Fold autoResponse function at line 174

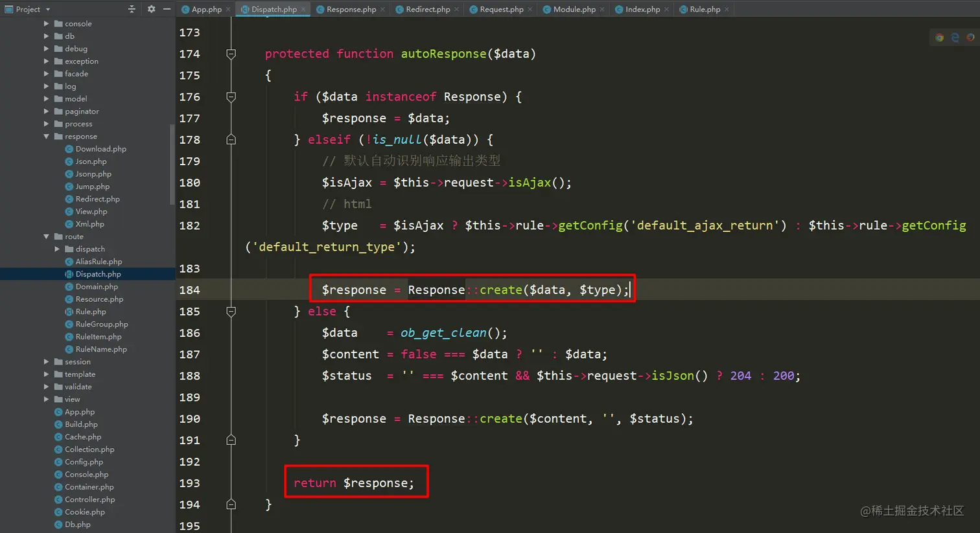pos(231,54)
